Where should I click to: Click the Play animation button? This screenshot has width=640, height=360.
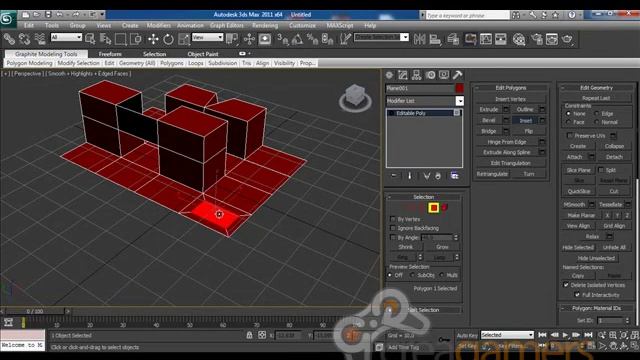pos(565,335)
